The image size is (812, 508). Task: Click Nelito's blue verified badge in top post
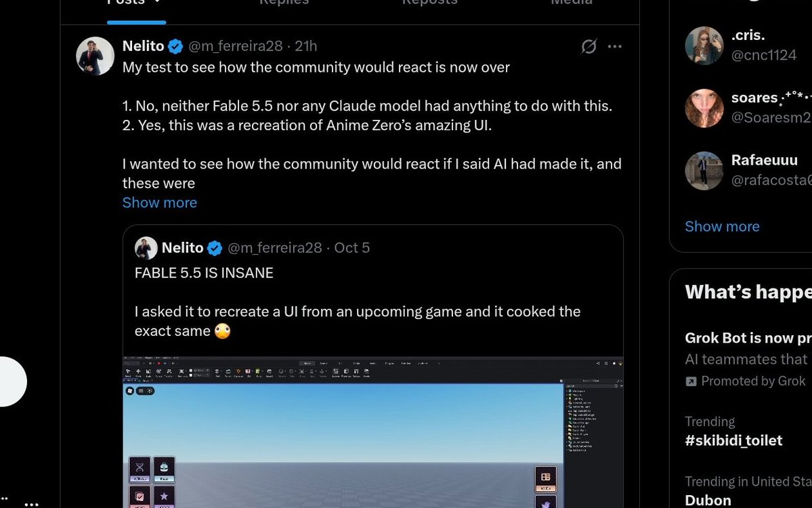coord(175,47)
